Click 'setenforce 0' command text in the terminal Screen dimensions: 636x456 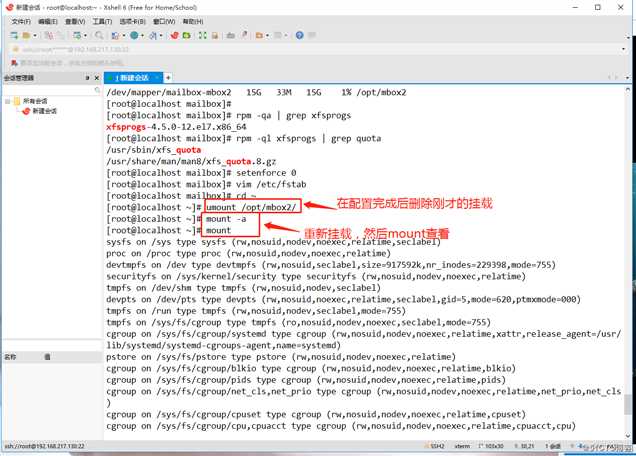266,173
